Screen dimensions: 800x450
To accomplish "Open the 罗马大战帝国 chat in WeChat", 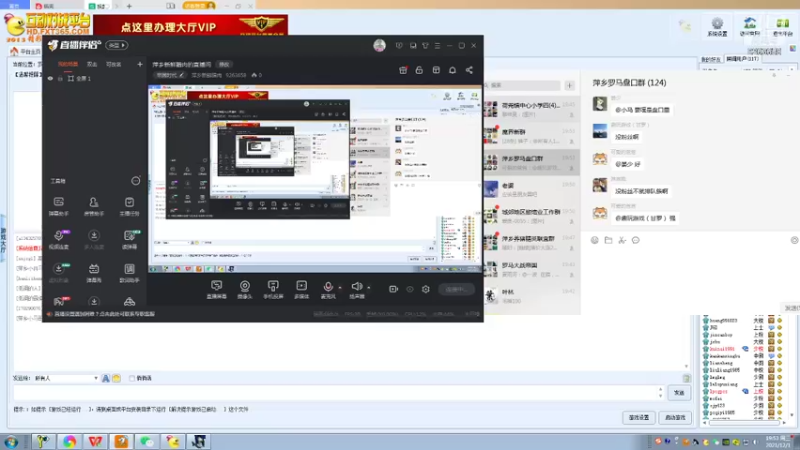I will click(531, 269).
